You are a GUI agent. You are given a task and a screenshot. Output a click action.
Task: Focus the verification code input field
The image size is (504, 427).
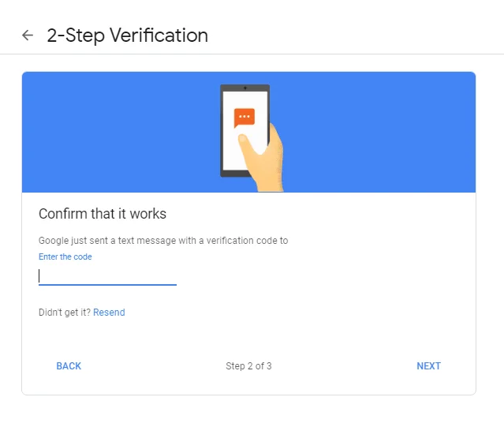point(107,276)
